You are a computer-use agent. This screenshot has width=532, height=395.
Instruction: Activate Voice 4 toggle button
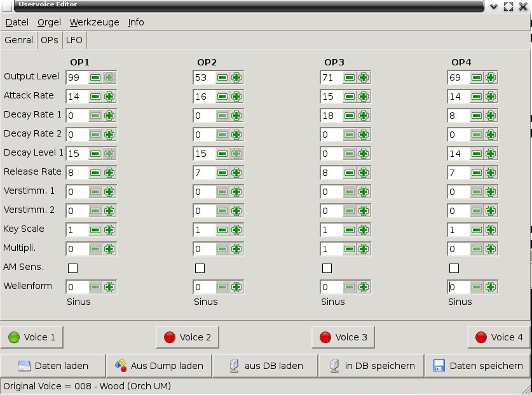(x=499, y=337)
